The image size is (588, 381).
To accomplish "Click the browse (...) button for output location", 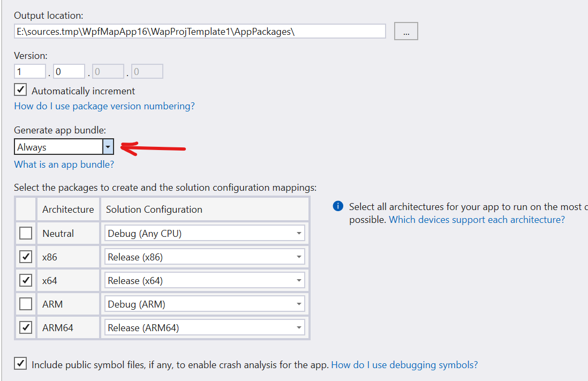I will (x=406, y=32).
